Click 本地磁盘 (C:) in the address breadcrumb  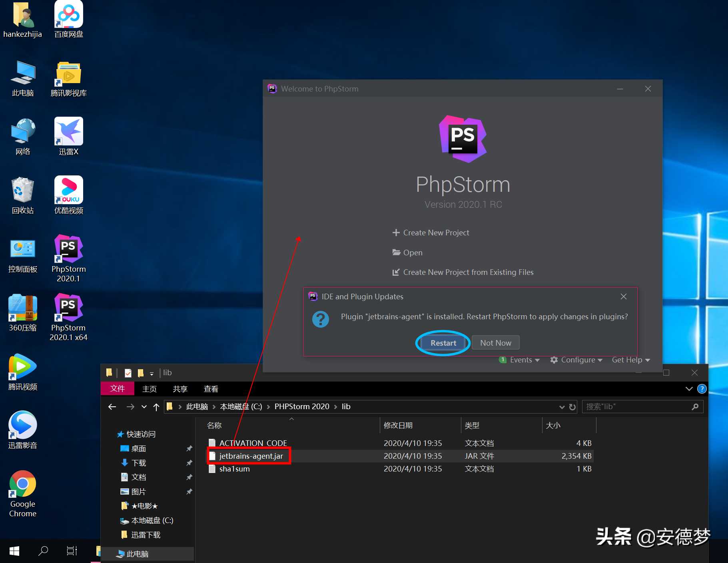[x=241, y=406]
